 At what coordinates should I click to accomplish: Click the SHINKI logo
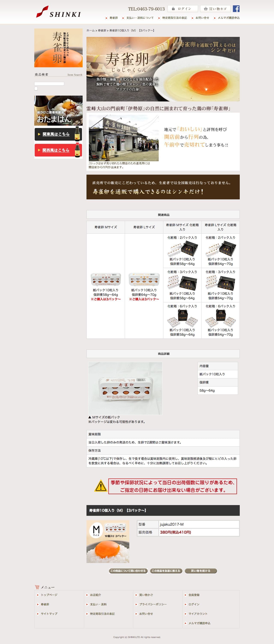pyautogui.click(x=58, y=12)
